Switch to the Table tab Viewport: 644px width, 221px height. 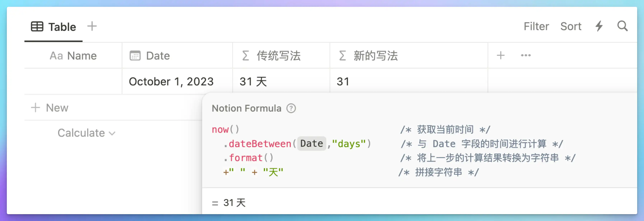pyautogui.click(x=62, y=27)
